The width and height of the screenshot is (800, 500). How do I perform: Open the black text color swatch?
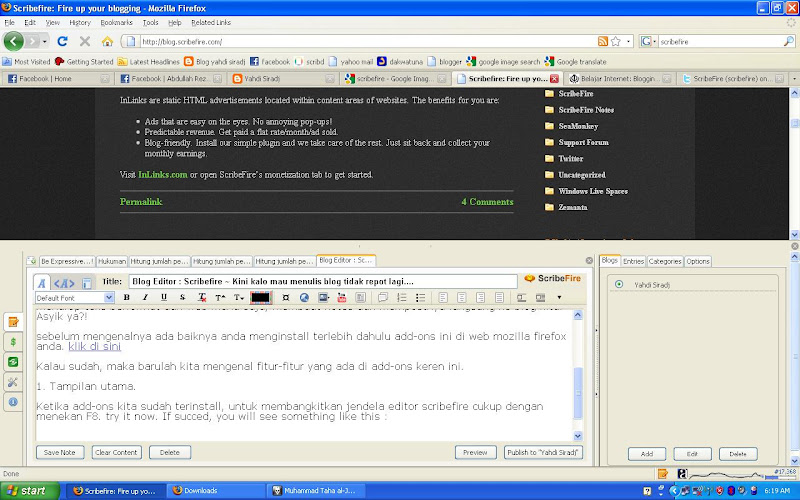click(260, 297)
